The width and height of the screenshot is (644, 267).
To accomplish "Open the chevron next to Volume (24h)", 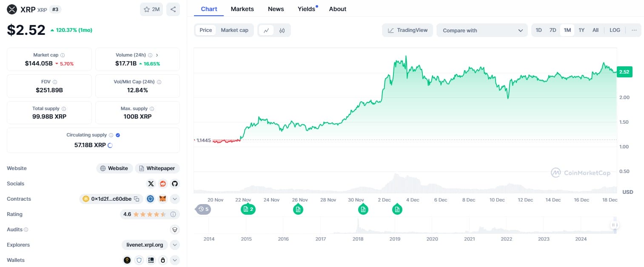I will click(x=157, y=55).
